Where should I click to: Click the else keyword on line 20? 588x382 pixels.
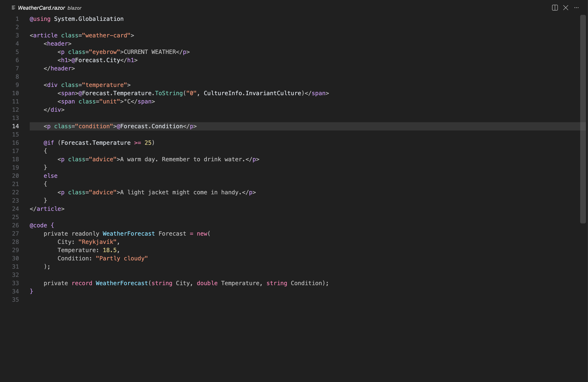tap(51, 176)
